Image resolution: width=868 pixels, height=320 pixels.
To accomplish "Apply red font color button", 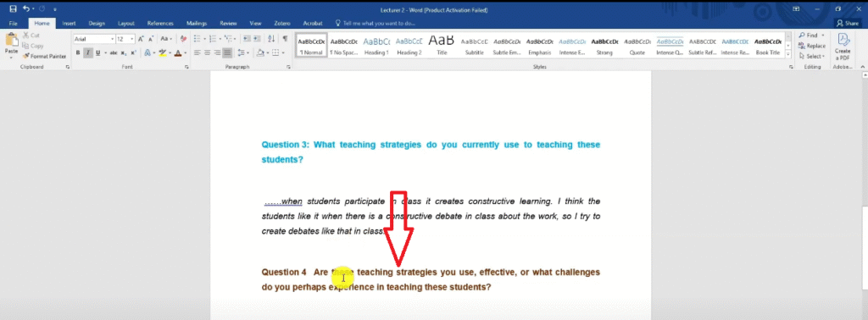I will [178, 53].
